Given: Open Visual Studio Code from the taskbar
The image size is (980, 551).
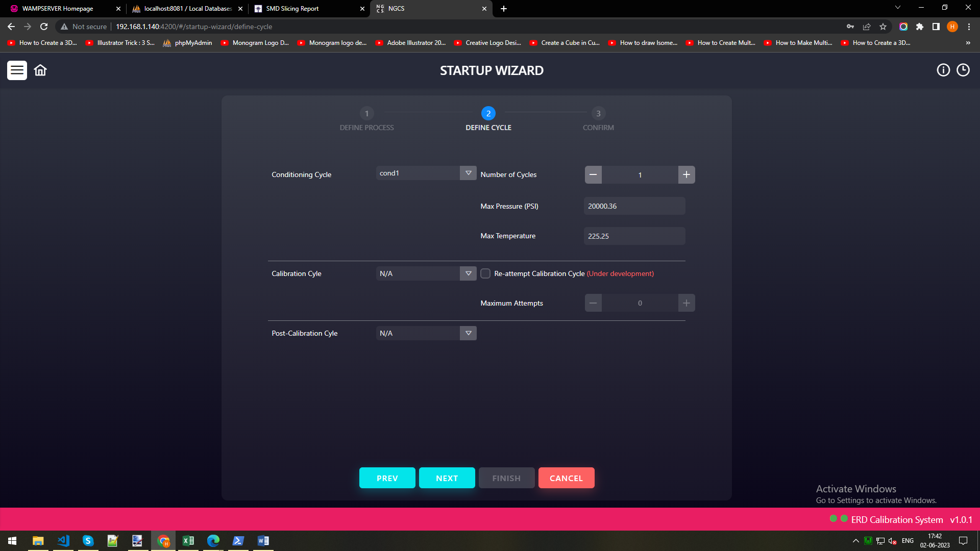Looking at the screenshot, I should click(x=63, y=541).
